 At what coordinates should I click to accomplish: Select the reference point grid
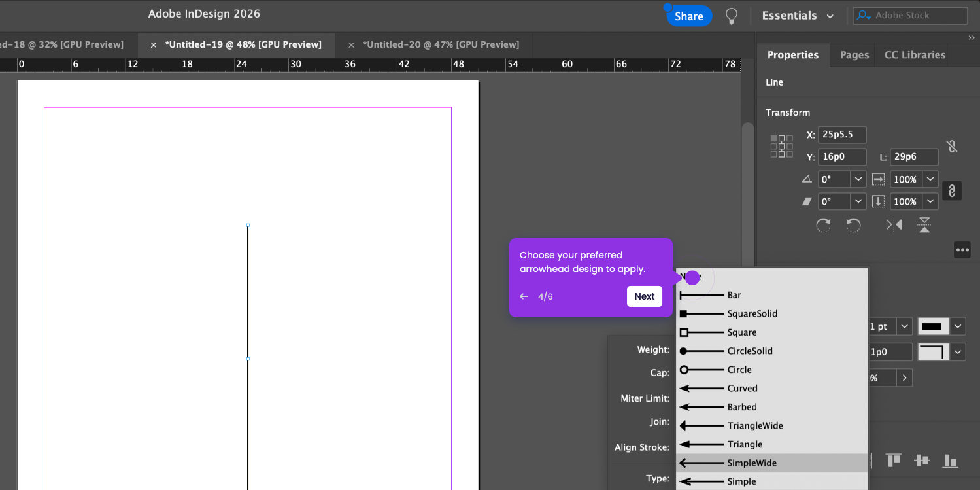pos(781,146)
